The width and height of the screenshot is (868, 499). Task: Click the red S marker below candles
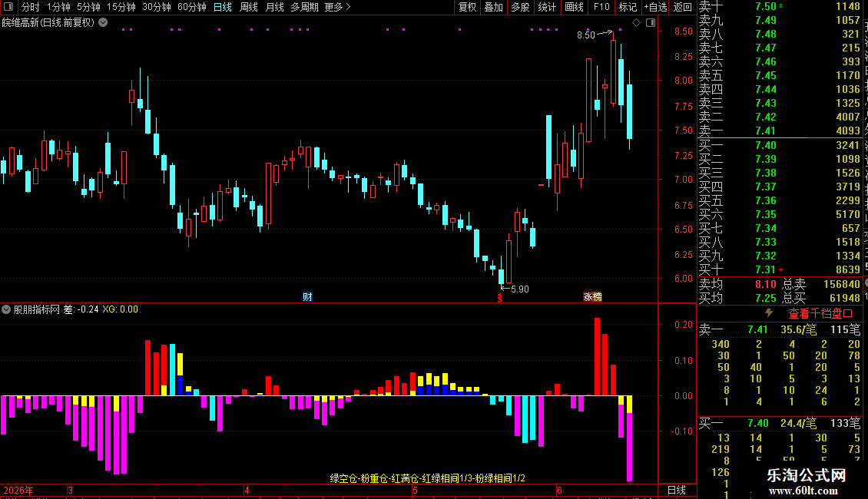pyautogui.click(x=500, y=298)
